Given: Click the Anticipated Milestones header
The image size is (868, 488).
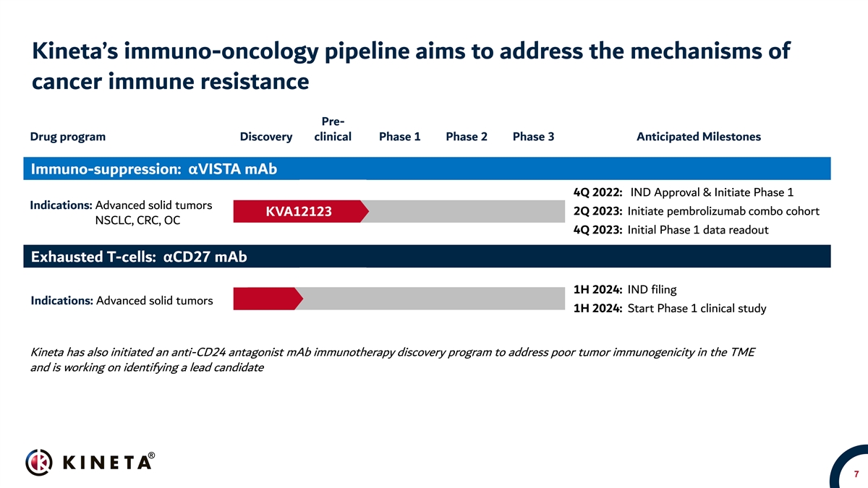Looking at the screenshot, I should coord(698,137).
